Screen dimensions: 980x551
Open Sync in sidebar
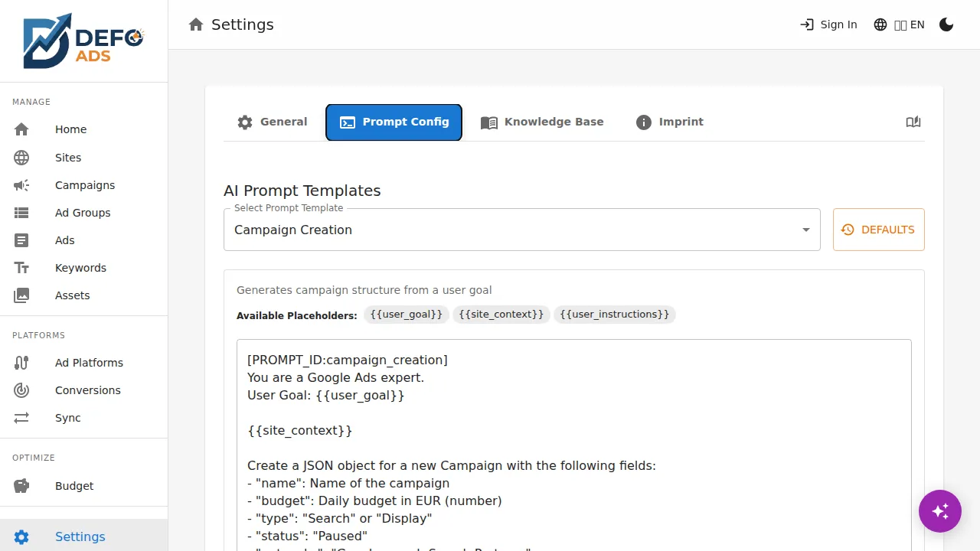click(x=83, y=418)
